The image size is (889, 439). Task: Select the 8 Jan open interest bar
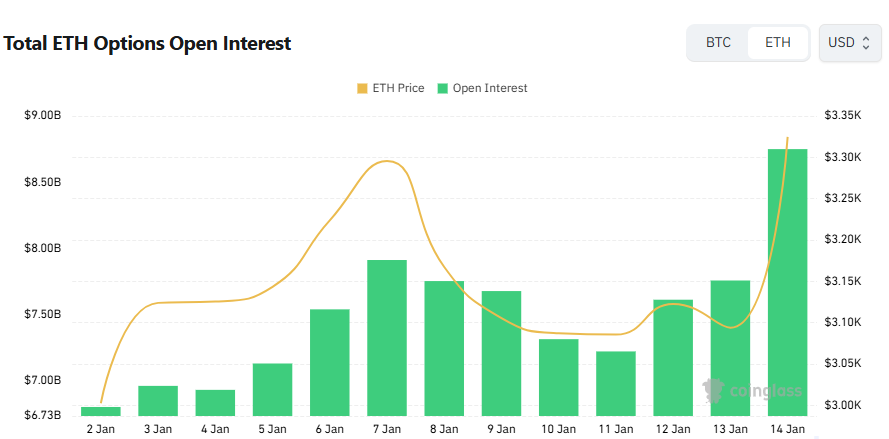pos(444,348)
